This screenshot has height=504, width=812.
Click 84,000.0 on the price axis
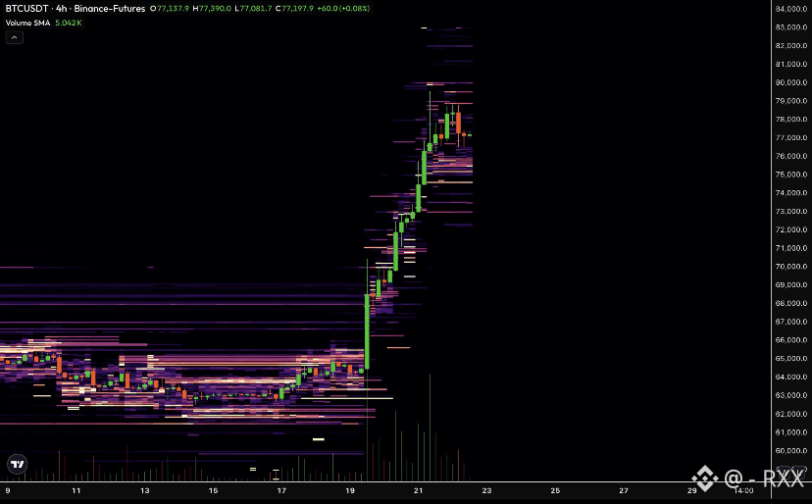pos(790,9)
